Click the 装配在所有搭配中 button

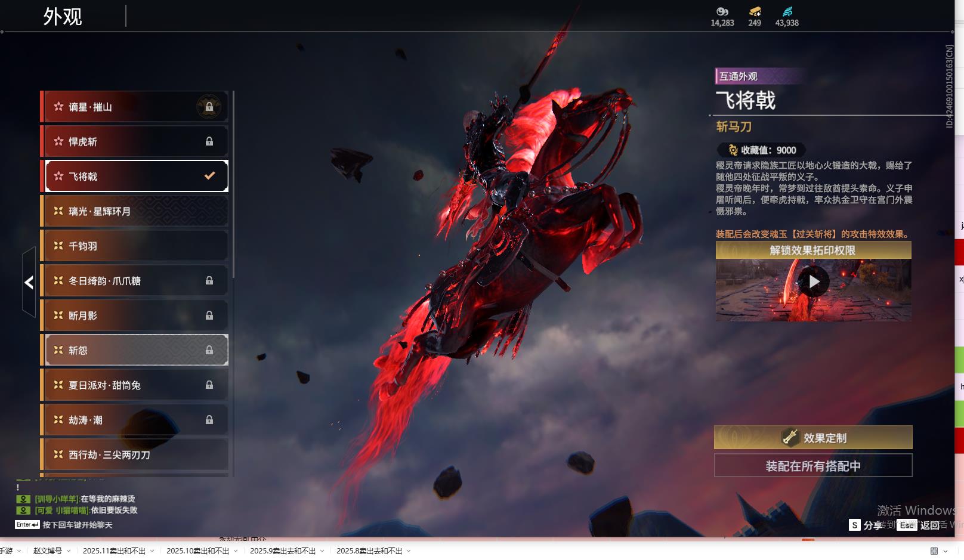812,466
